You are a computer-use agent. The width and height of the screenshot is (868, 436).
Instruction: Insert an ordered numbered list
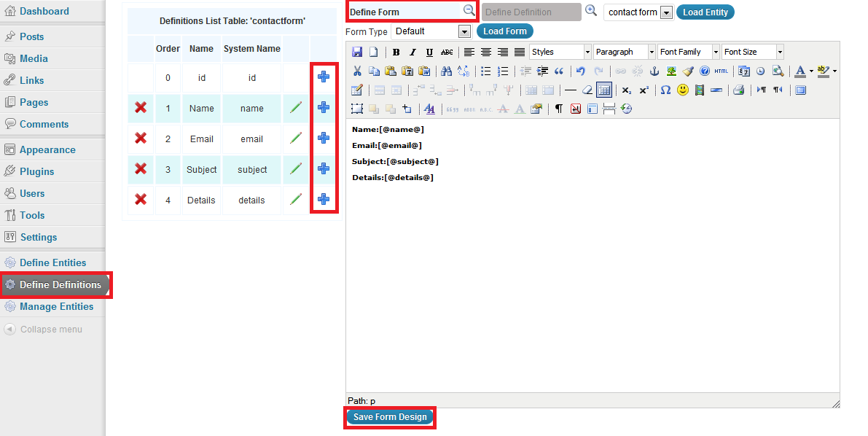click(x=503, y=71)
